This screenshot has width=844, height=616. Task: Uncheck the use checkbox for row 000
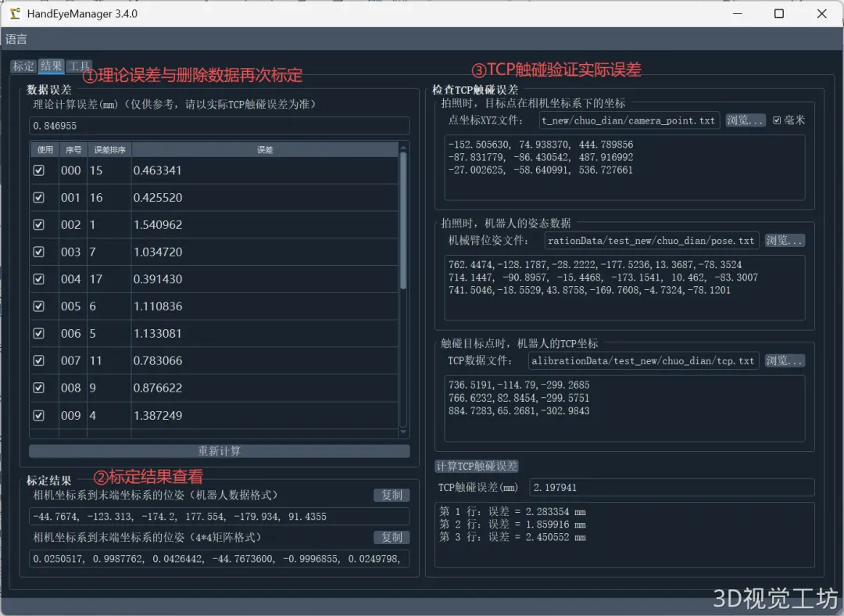tap(39, 170)
